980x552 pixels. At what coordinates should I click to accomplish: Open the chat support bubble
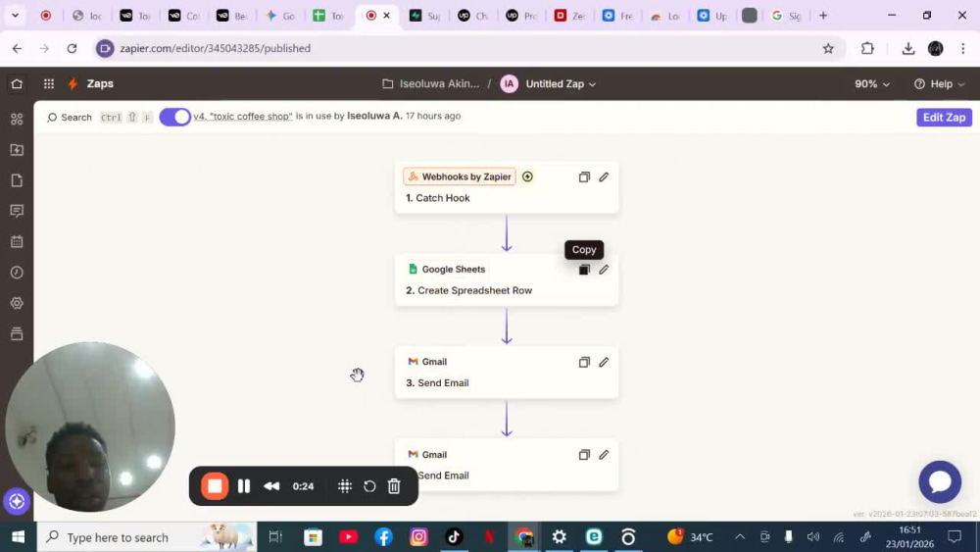(940, 482)
